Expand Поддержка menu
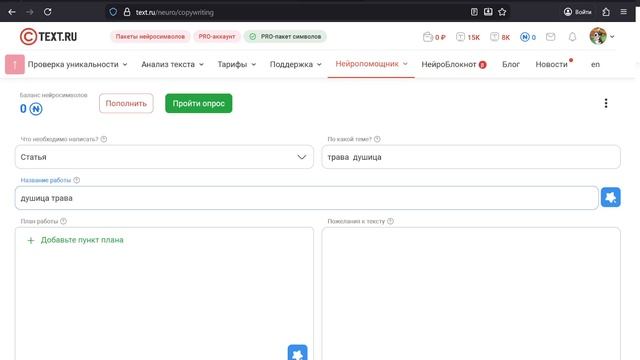 (x=296, y=64)
